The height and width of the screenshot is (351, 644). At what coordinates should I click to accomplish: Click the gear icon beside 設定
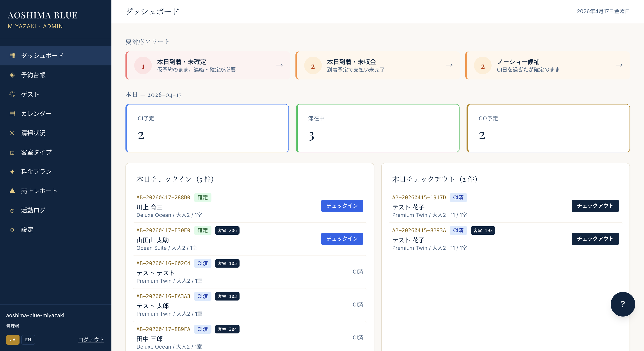(12, 230)
